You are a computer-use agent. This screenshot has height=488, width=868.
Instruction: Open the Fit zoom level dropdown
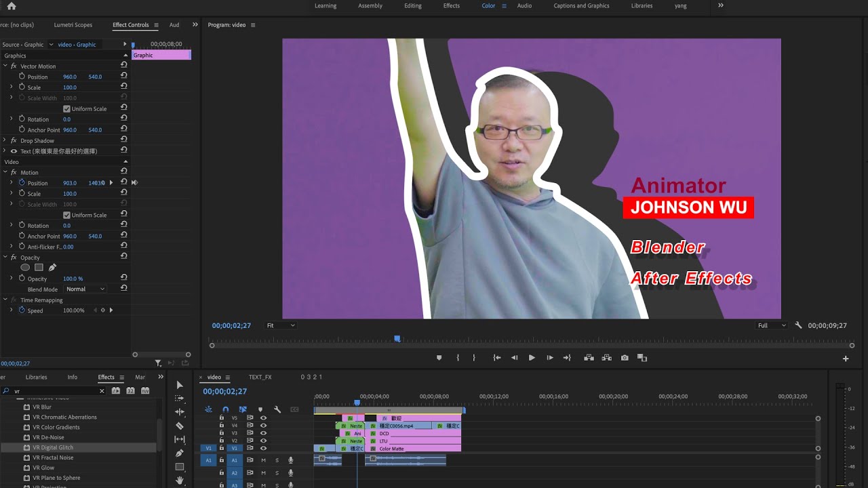tap(281, 325)
